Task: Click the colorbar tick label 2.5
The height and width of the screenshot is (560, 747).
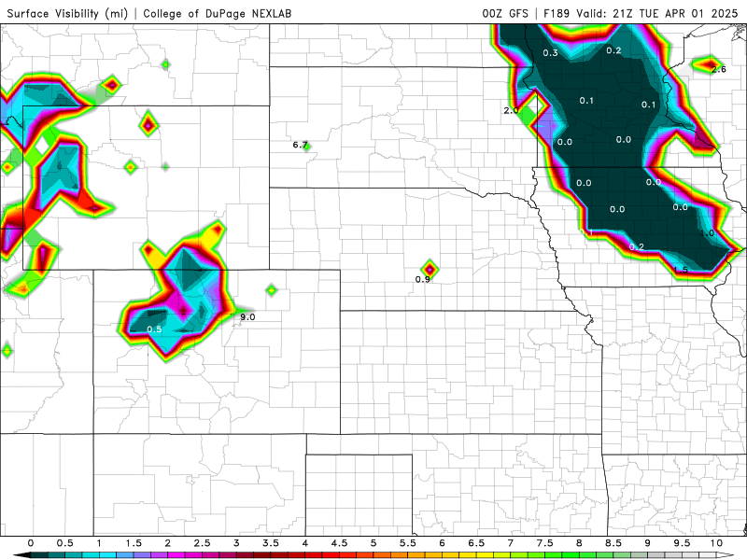Action: [x=202, y=543]
